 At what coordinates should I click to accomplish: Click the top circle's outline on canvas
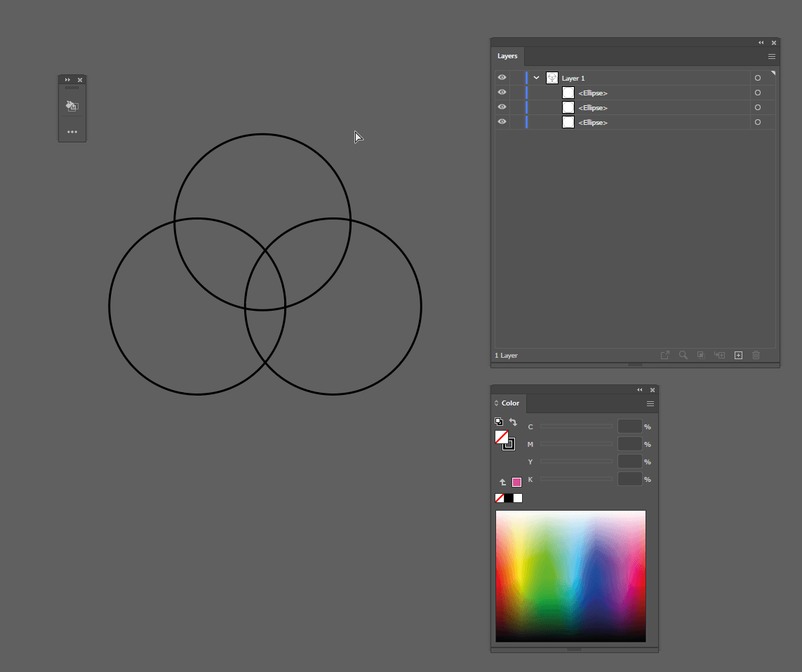[x=262, y=135]
